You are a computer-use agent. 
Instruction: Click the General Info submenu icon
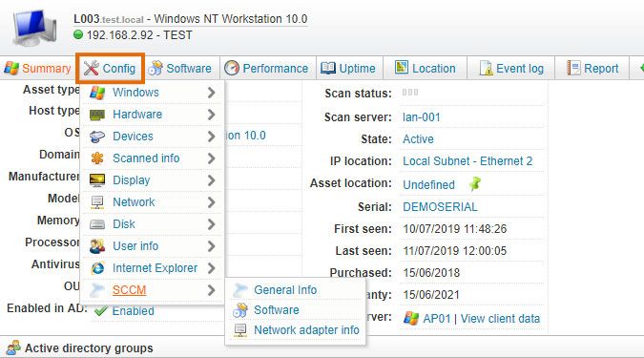(240, 290)
